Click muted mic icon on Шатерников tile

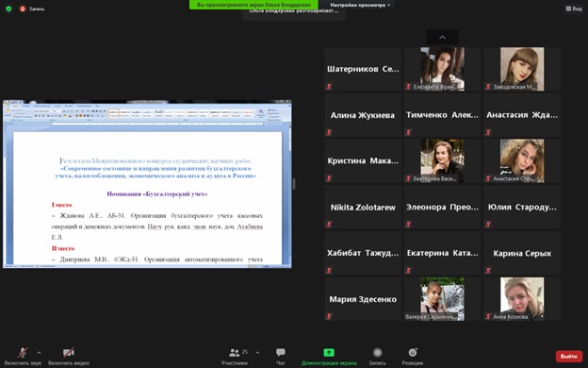click(329, 87)
